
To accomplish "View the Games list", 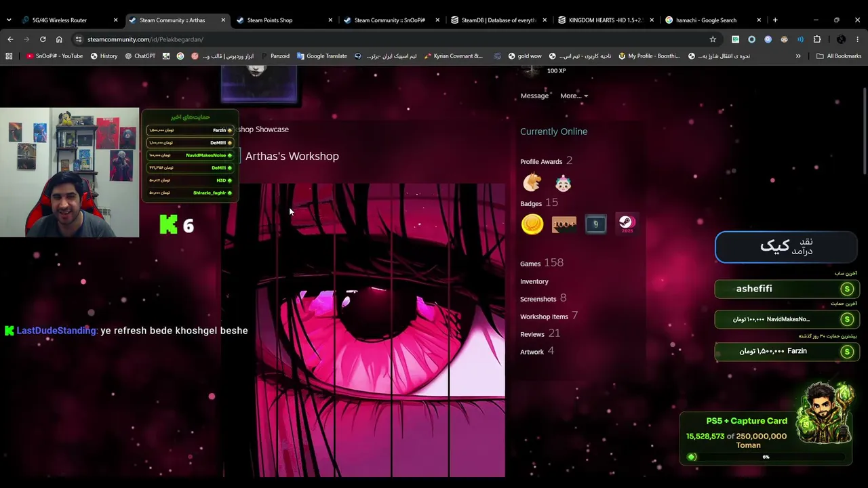I will point(530,264).
